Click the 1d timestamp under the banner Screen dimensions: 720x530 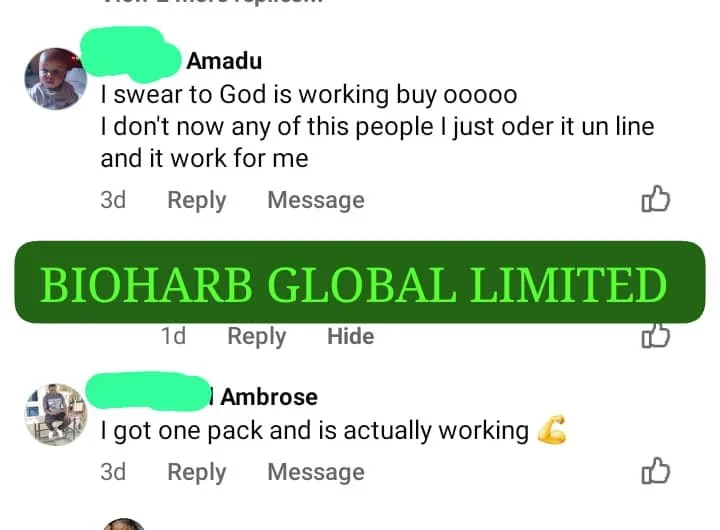pos(173,336)
